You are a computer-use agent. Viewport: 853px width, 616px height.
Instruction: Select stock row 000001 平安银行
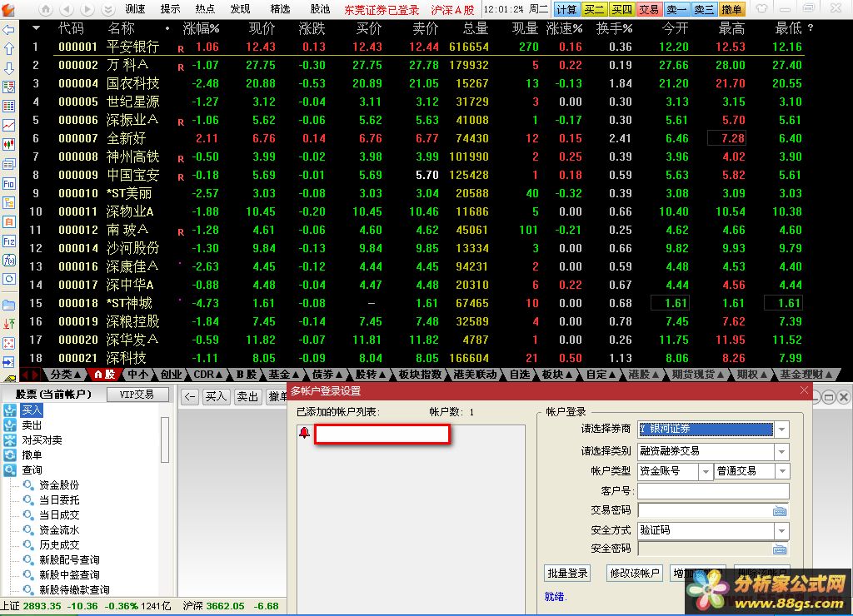pyautogui.click(x=417, y=47)
